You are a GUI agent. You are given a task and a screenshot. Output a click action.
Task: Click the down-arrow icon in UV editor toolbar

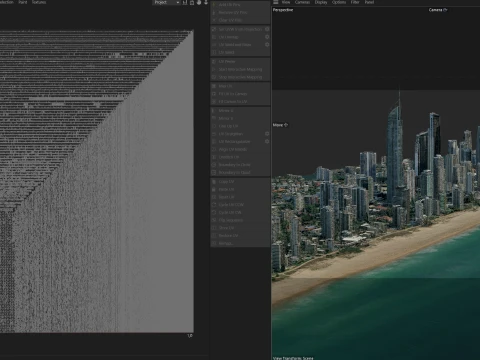[x=206, y=2]
